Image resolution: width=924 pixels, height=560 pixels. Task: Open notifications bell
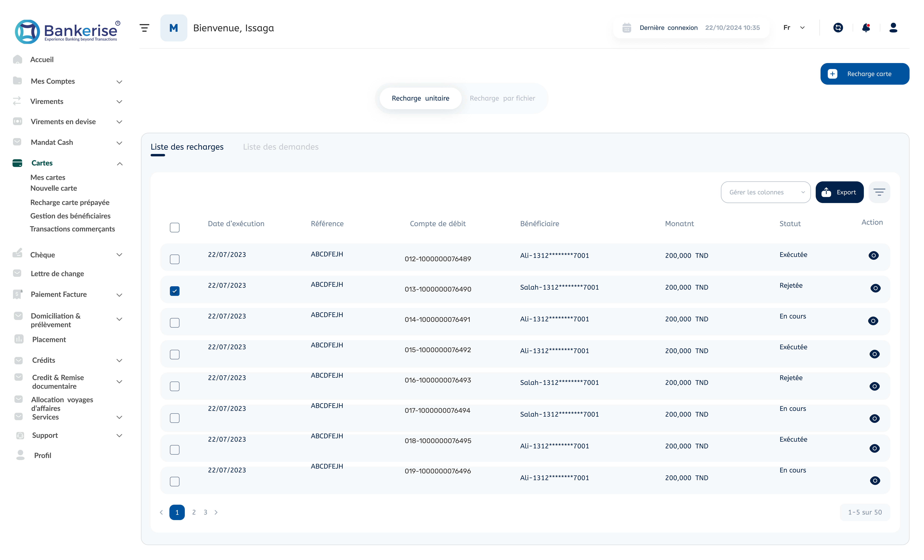coord(866,28)
